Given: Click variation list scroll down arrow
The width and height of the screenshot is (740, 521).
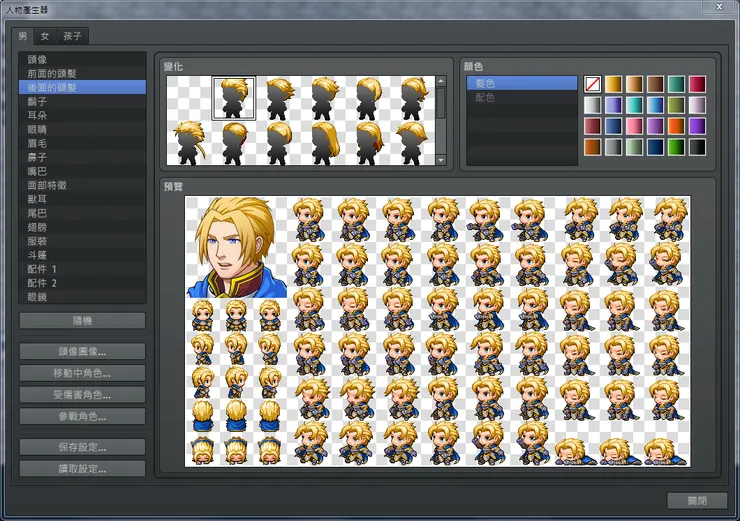Looking at the screenshot, I should pos(441,160).
